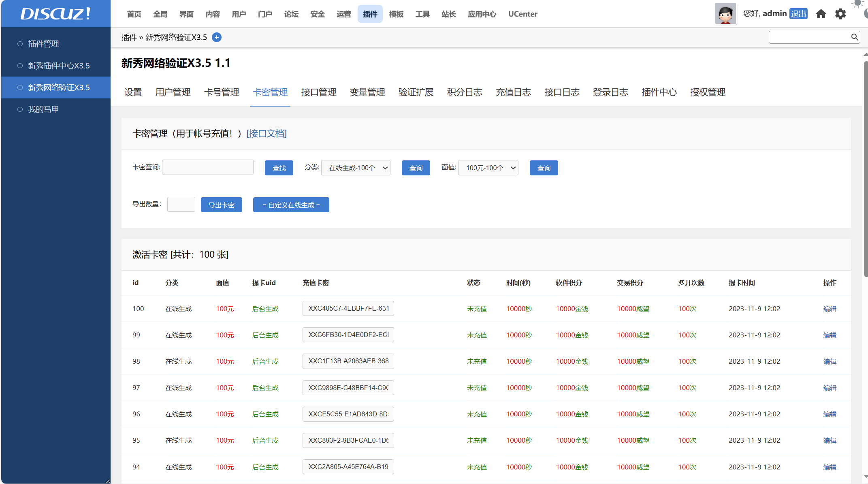Click the page vertical scrollbar thumb
This screenshot has width=868, height=484.
[866, 168]
